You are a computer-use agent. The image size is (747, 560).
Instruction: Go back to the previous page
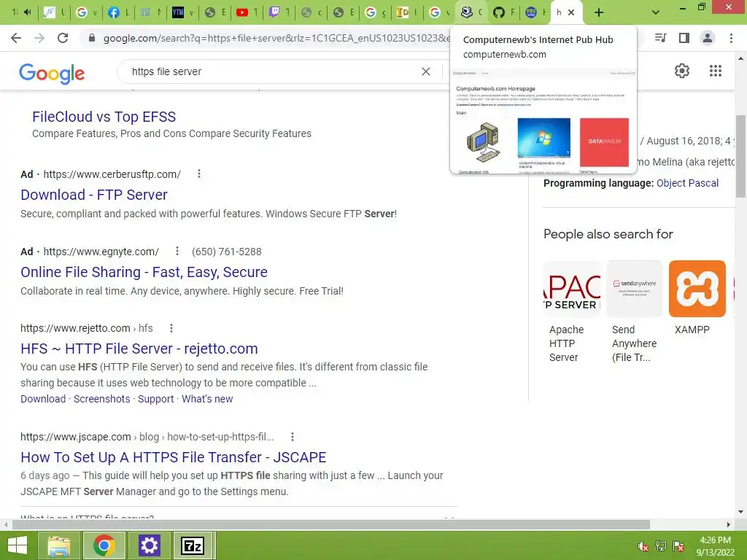click(16, 38)
